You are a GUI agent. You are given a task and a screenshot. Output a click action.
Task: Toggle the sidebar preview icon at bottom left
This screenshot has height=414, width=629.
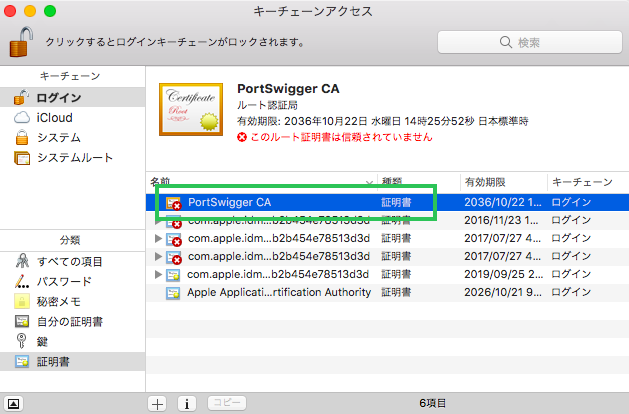pos(13,404)
